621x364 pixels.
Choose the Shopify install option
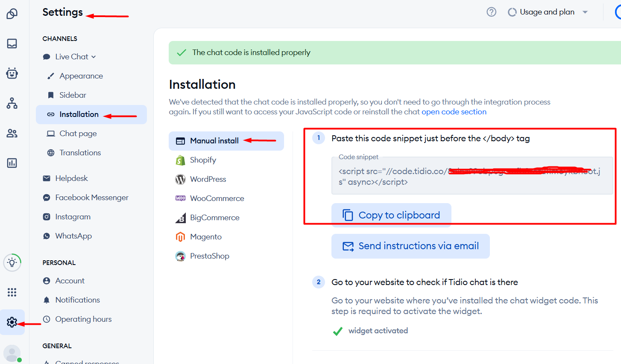pos(203,160)
